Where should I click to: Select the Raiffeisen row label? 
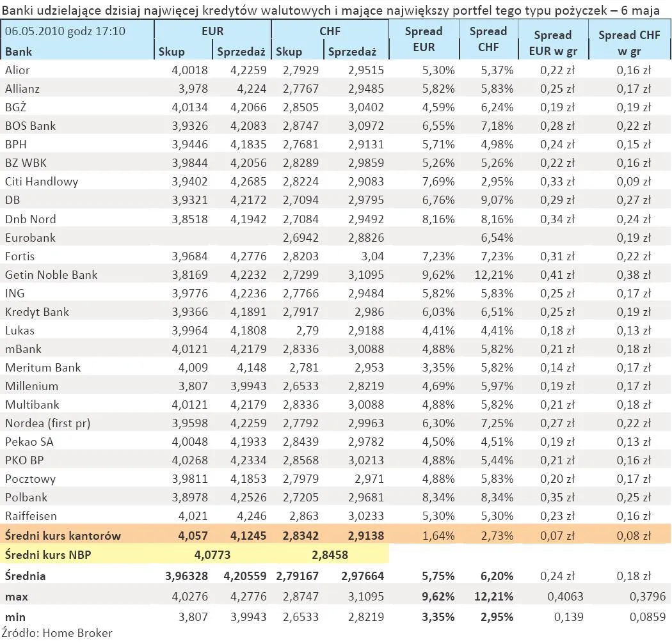31,516
